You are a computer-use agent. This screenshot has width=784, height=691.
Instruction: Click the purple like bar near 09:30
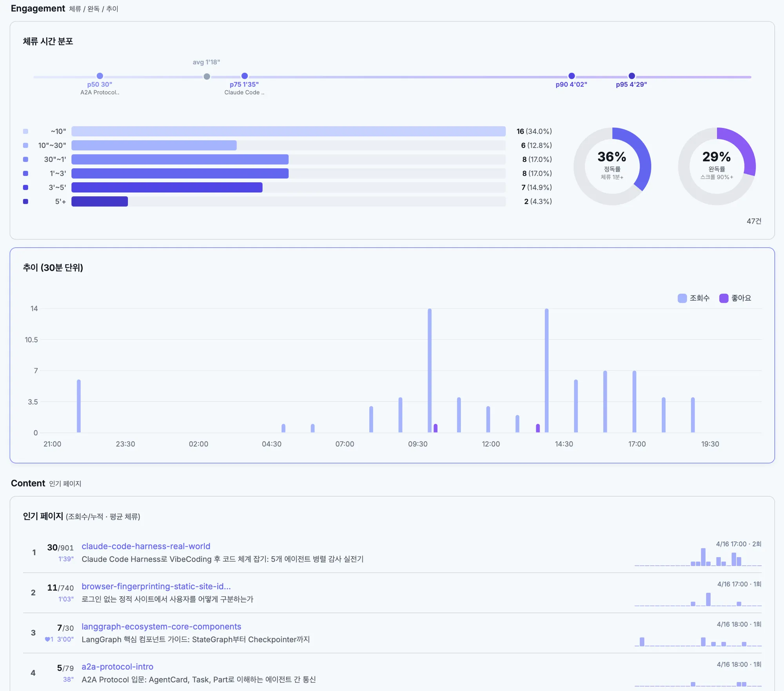click(436, 428)
